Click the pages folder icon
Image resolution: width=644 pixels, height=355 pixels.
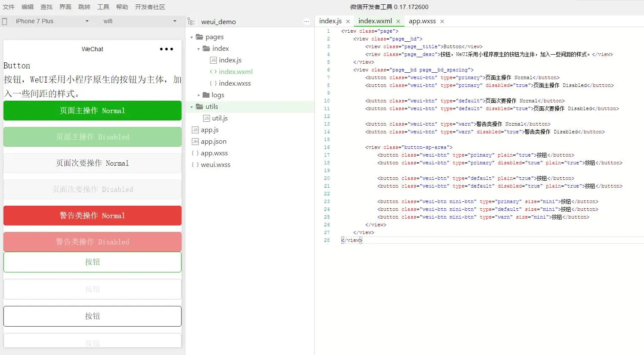[200, 37]
